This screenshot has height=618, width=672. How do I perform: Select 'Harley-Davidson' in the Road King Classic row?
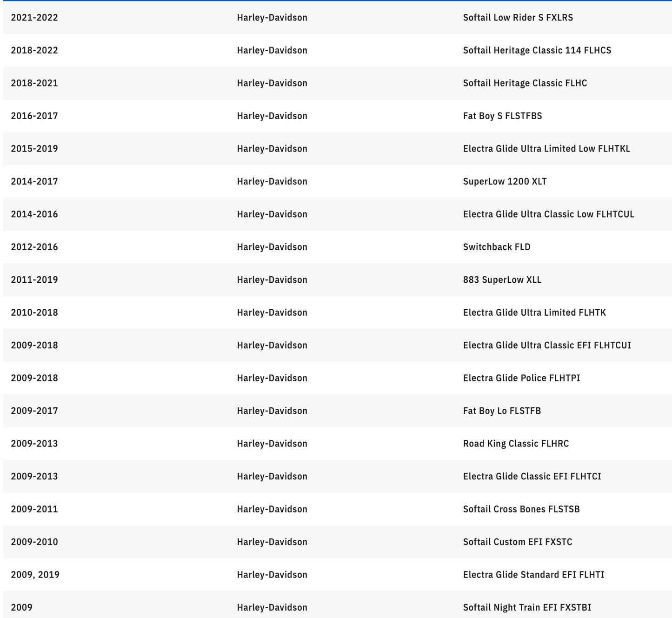tap(272, 444)
